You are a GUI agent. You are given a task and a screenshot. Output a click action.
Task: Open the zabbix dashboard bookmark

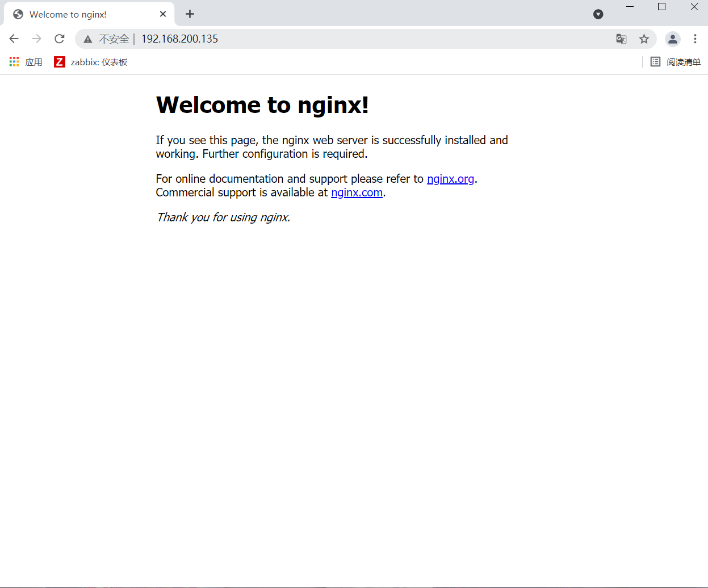tap(91, 62)
